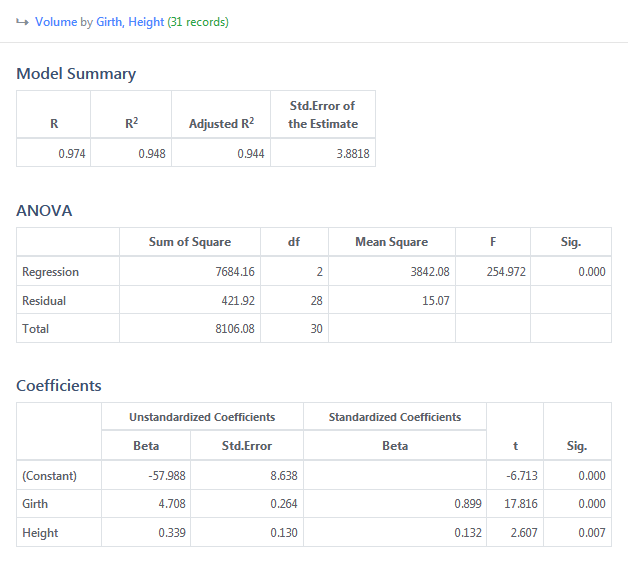Open the Girth variable link
This screenshot has width=628, height=575.
pyautogui.click(x=110, y=22)
